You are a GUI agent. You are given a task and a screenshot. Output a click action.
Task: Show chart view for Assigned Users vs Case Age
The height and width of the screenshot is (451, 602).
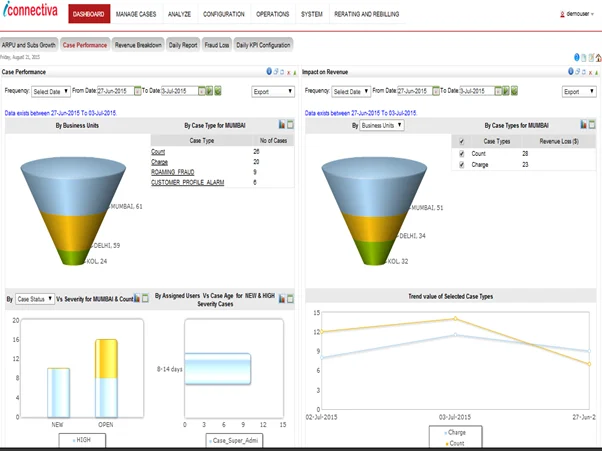point(282,298)
